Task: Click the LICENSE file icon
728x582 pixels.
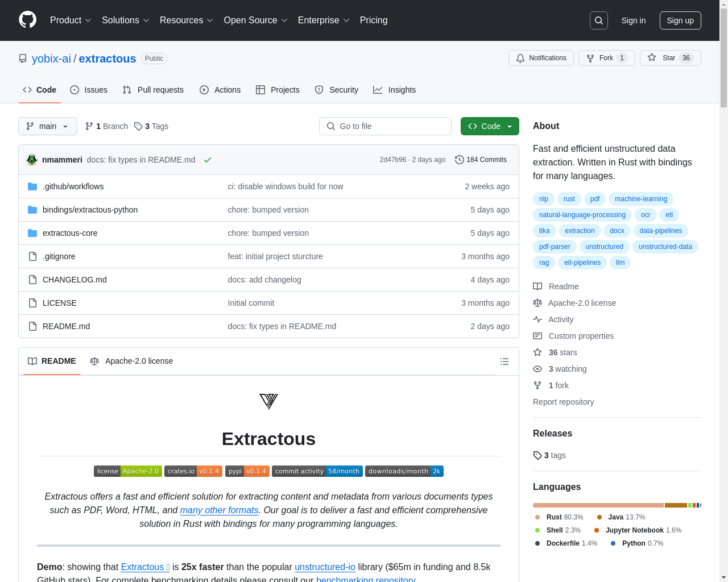Action: tap(32, 303)
